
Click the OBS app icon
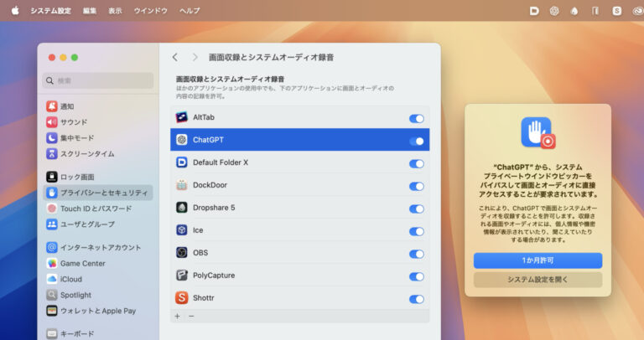(x=181, y=252)
